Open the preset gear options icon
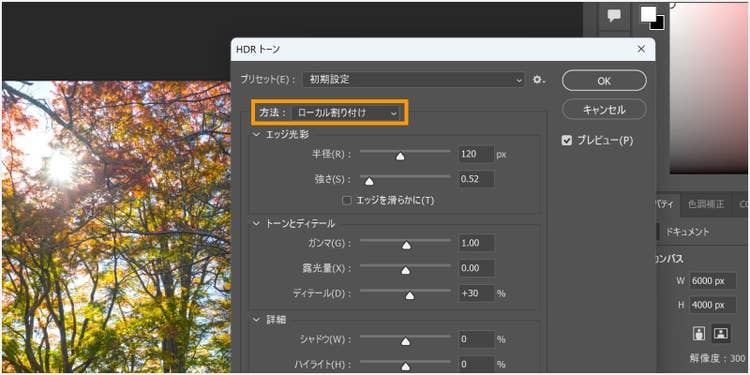The height and width of the screenshot is (375, 750). pos(539,80)
